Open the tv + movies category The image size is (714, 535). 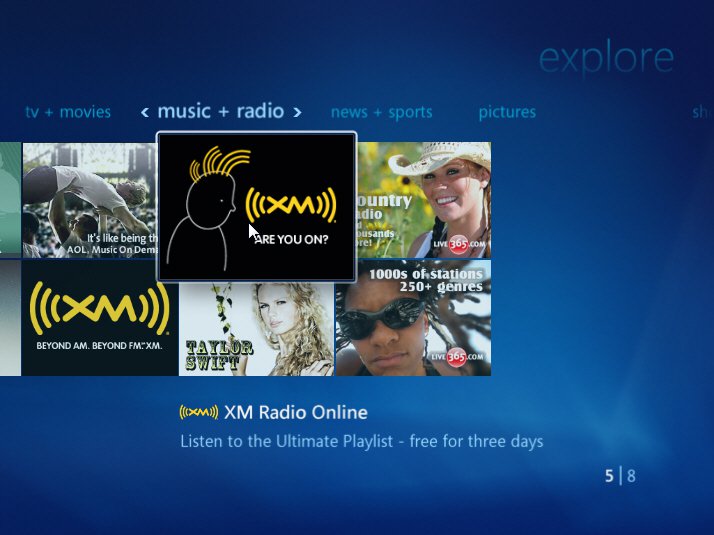pos(68,112)
